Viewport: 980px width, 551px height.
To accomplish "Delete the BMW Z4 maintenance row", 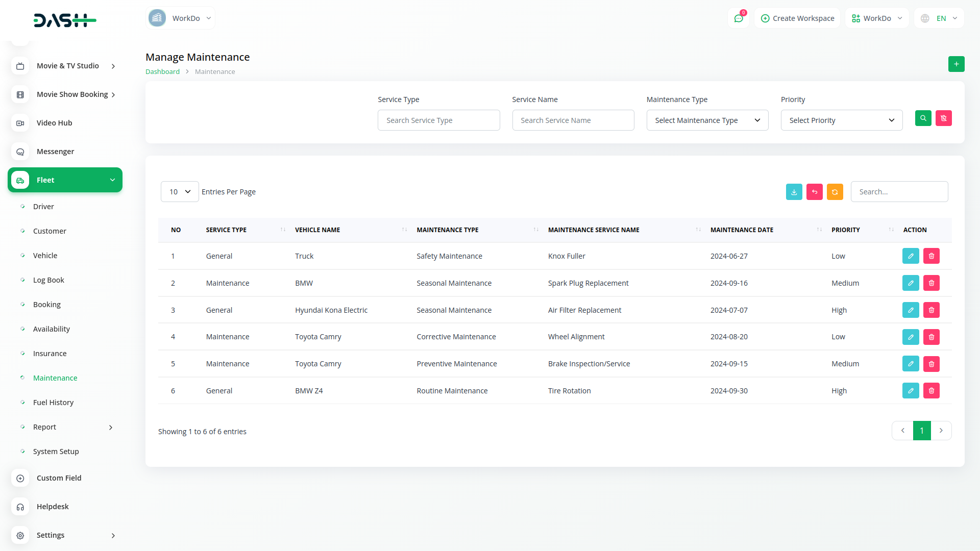I will click(x=931, y=391).
